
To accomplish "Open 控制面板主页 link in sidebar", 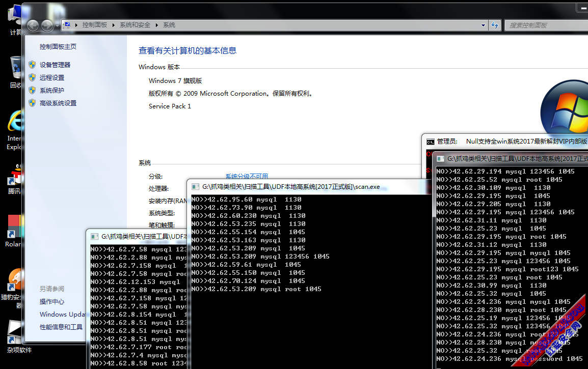I will click(x=58, y=46).
